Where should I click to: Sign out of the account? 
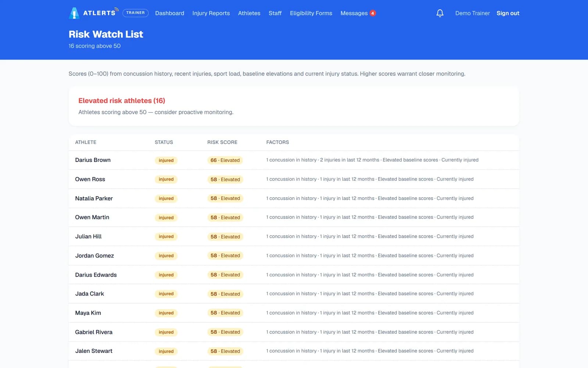pyautogui.click(x=508, y=13)
